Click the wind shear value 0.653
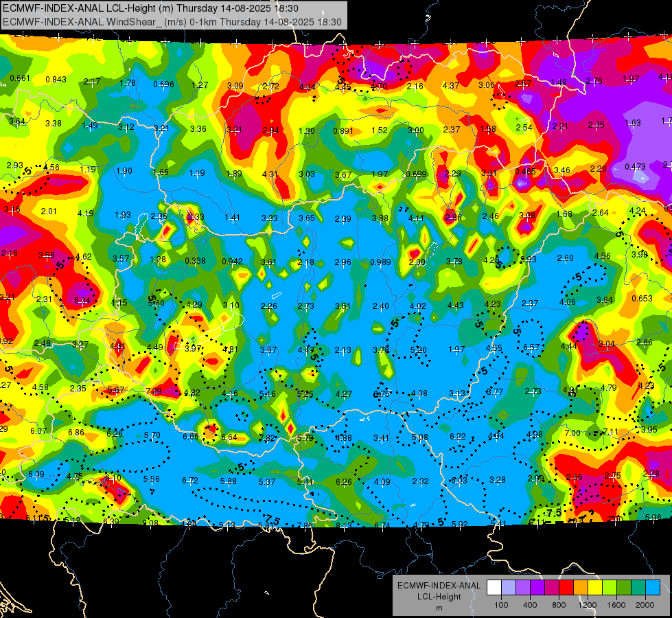The image size is (672, 618). [x=642, y=299]
